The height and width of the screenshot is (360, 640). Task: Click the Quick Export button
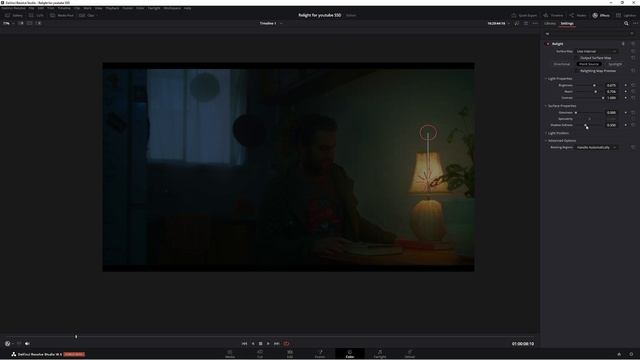524,16
